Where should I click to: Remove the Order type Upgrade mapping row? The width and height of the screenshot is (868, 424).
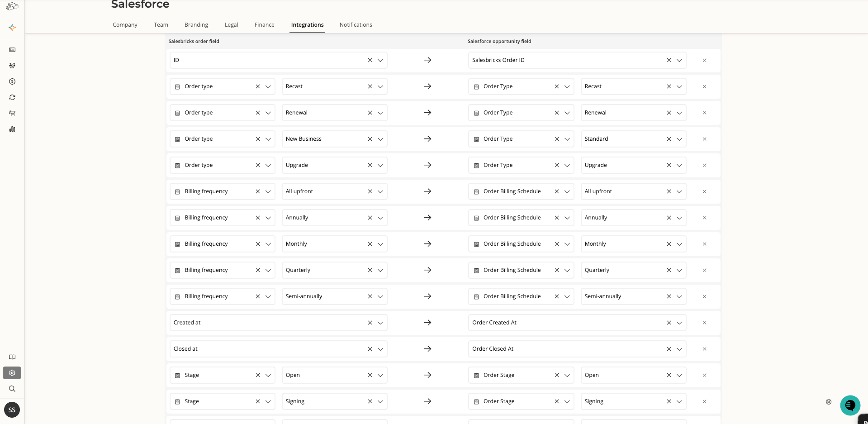704,165
